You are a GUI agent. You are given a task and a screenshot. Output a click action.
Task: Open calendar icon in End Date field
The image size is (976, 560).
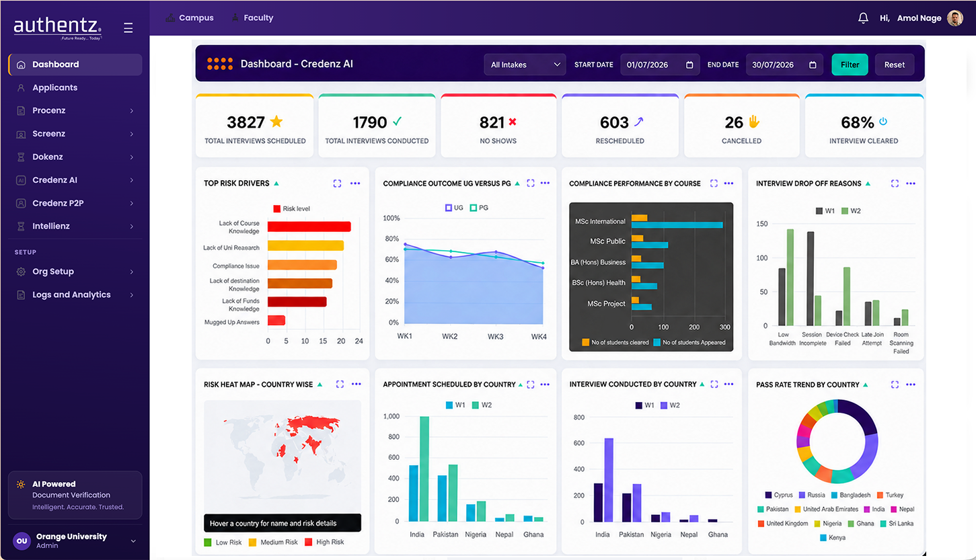[813, 65]
